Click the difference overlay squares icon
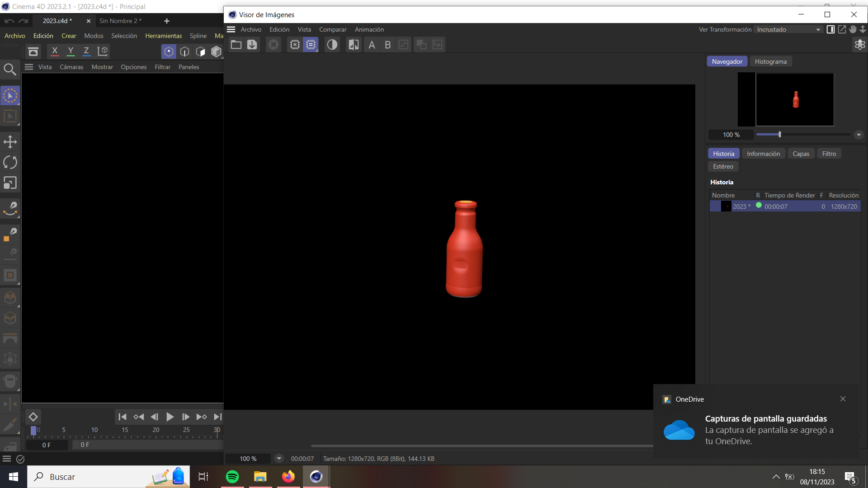The image size is (868, 488). point(421,45)
